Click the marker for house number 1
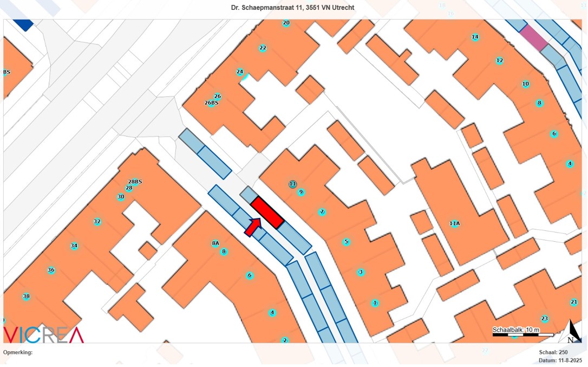This screenshot has width=588, height=367. [374, 302]
